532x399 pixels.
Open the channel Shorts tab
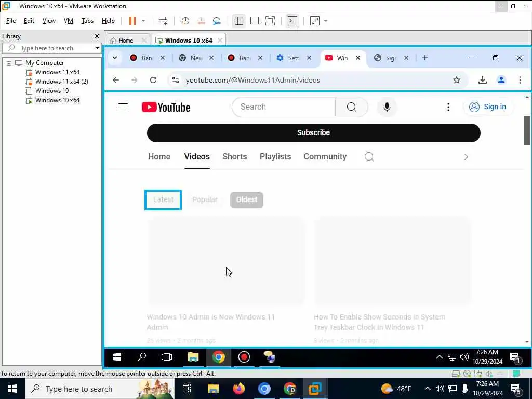click(234, 157)
